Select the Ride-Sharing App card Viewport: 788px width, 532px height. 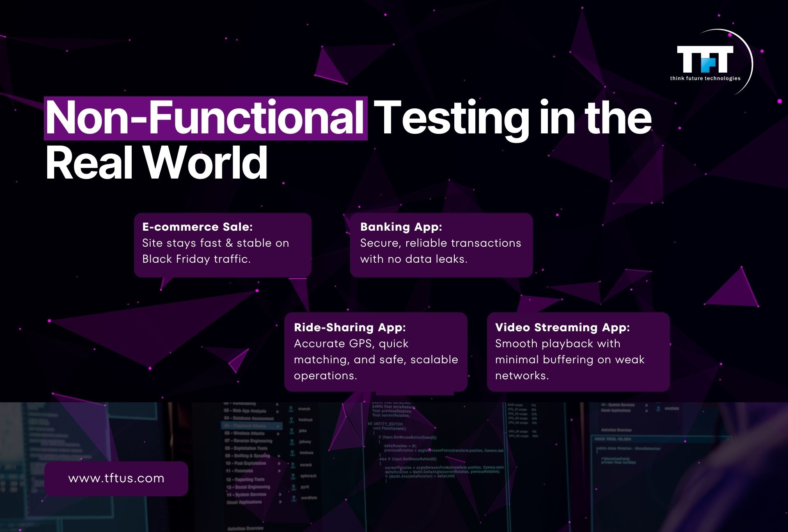[x=376, y=352]
